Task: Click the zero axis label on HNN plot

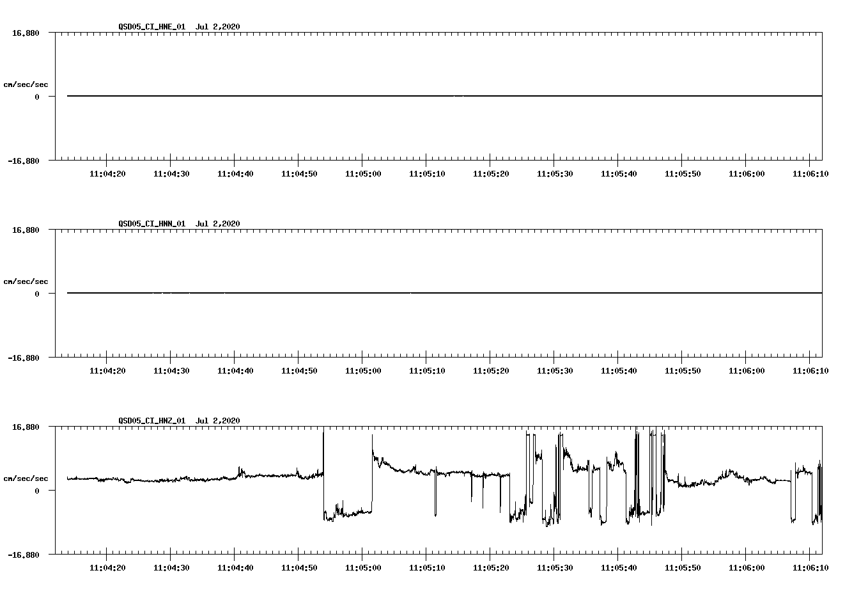Action: pos(37,294)
